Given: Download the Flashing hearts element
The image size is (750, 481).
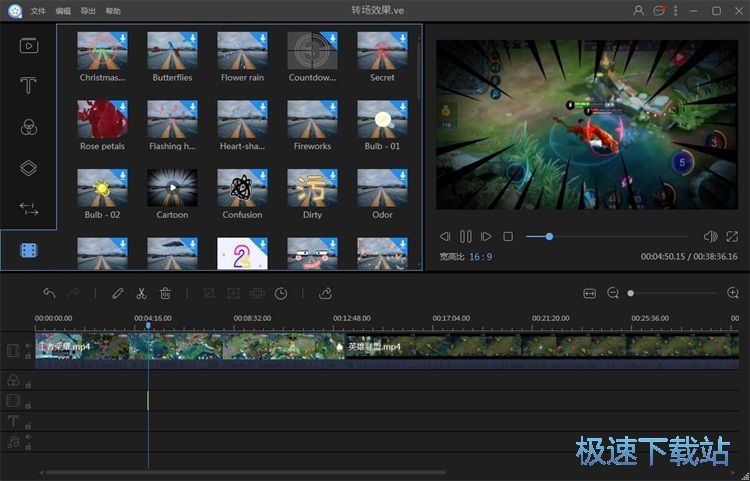Looking at the screenshot, I should click(x=192, y=107).
